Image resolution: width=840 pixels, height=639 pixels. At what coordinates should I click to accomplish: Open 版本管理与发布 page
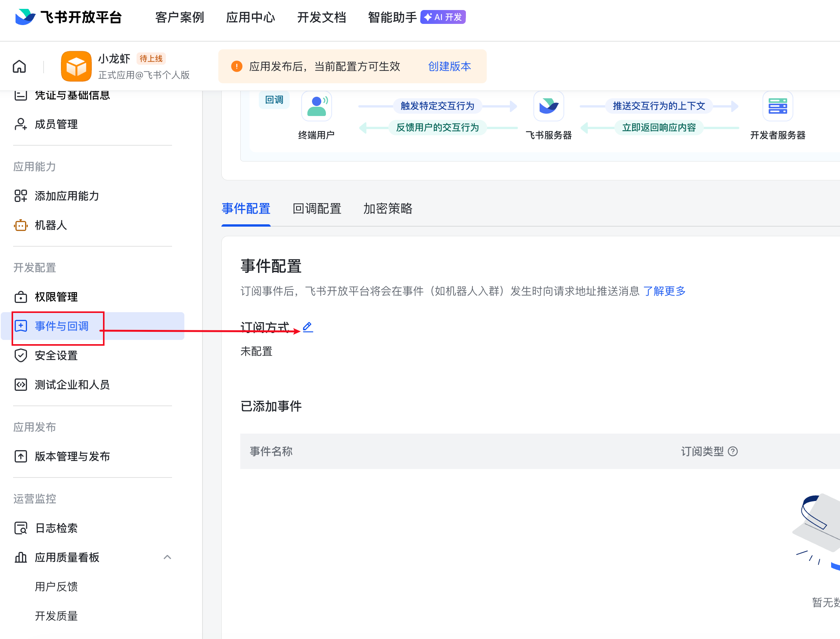pos(72,456)
